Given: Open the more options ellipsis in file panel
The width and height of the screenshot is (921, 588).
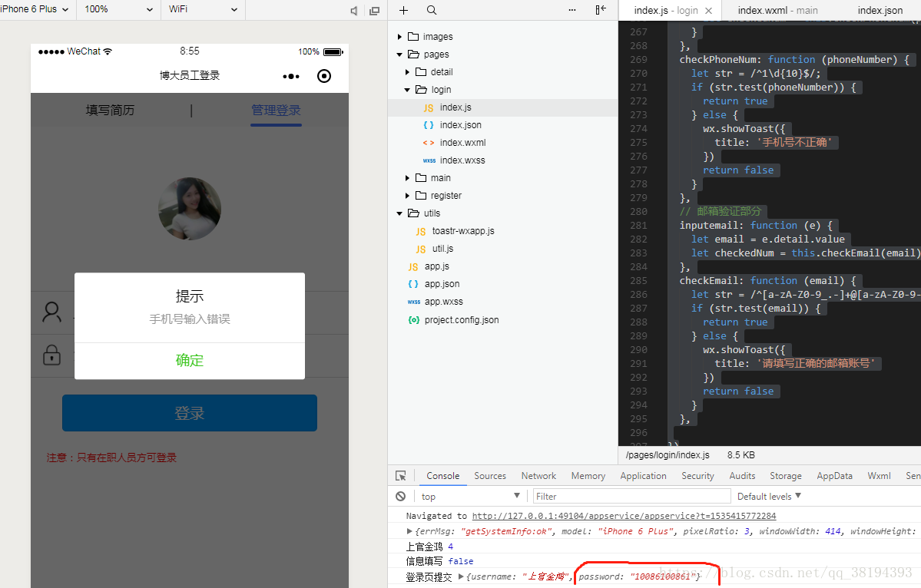Looking at the screenshot, I should click(571, 11).
